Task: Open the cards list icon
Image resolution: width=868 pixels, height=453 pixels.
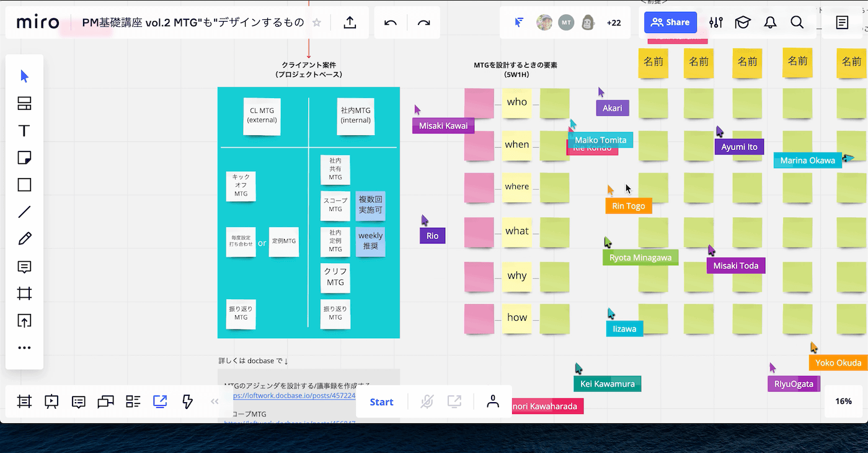Action: click(x=133, y=401)
